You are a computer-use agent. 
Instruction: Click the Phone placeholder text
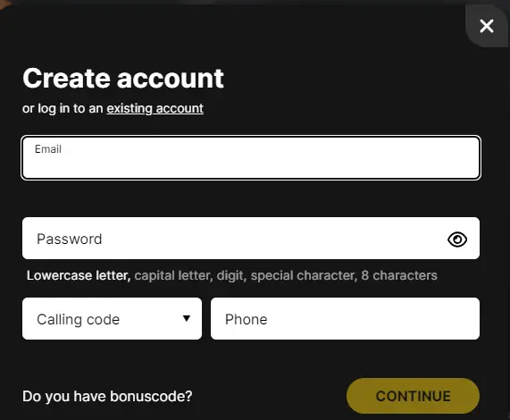(x=247, y=320)
